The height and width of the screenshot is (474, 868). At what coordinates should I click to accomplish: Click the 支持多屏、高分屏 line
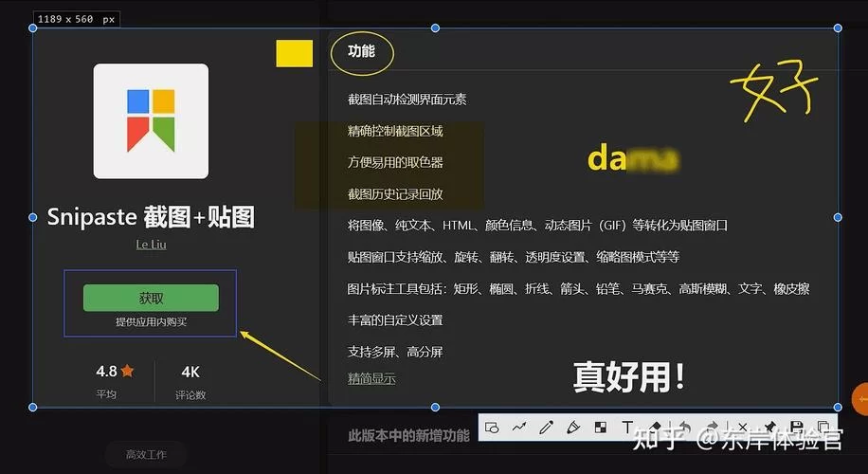pyautogui.click(x=395, y=352)
